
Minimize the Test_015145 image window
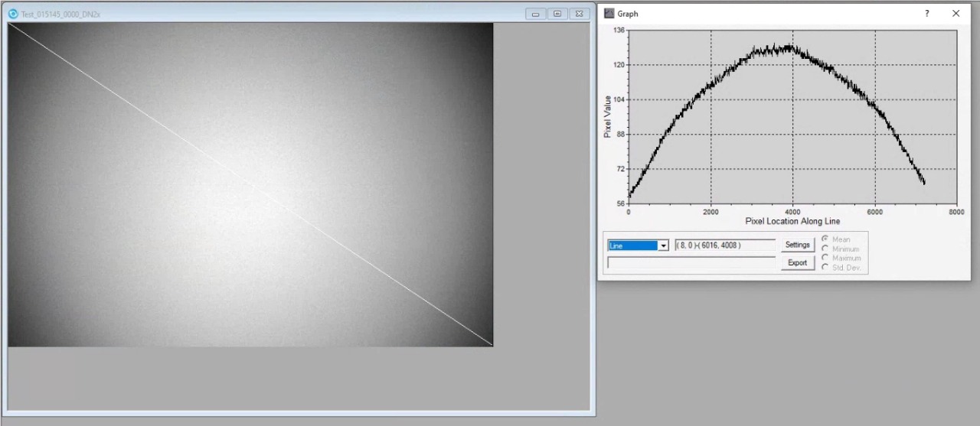click(x=535, y=14)
